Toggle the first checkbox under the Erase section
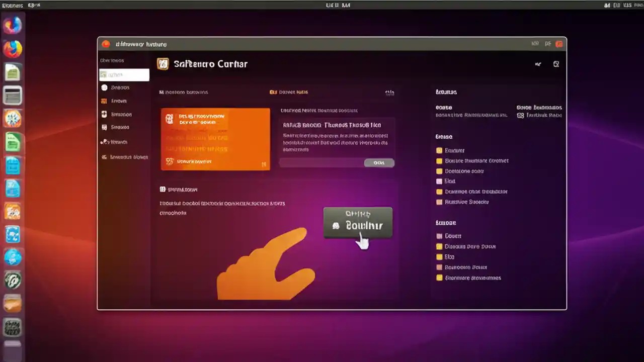The width and height of the screenshot is (644, 362). tap(439, 150)
